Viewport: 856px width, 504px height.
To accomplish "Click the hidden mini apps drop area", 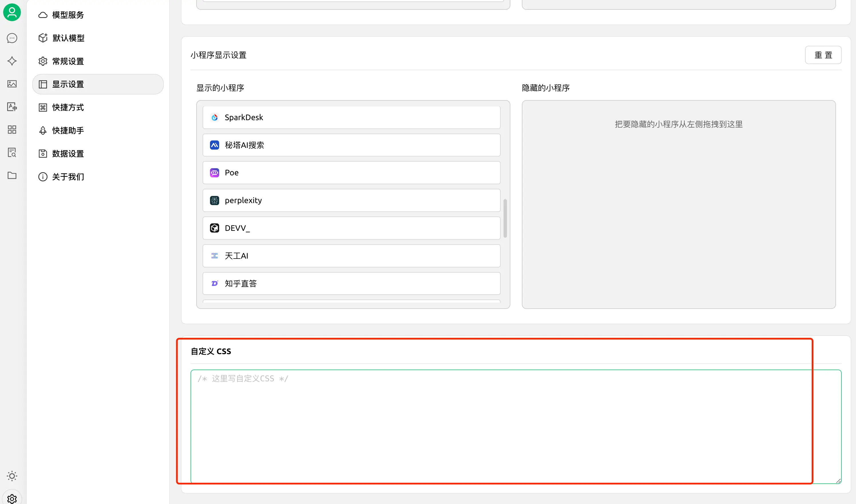I will pos(679,205).
